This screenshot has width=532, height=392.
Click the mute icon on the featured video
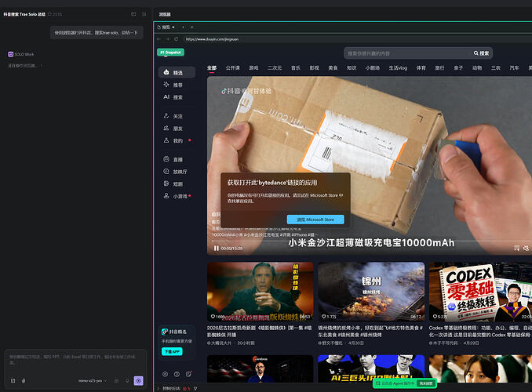tap(526, 249)
